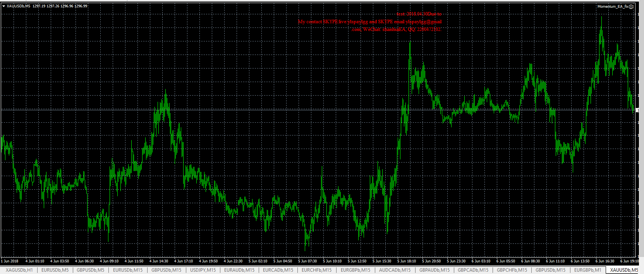
Task: Click the red 'My contact SKYPE' text line
Action: (370, 22)
